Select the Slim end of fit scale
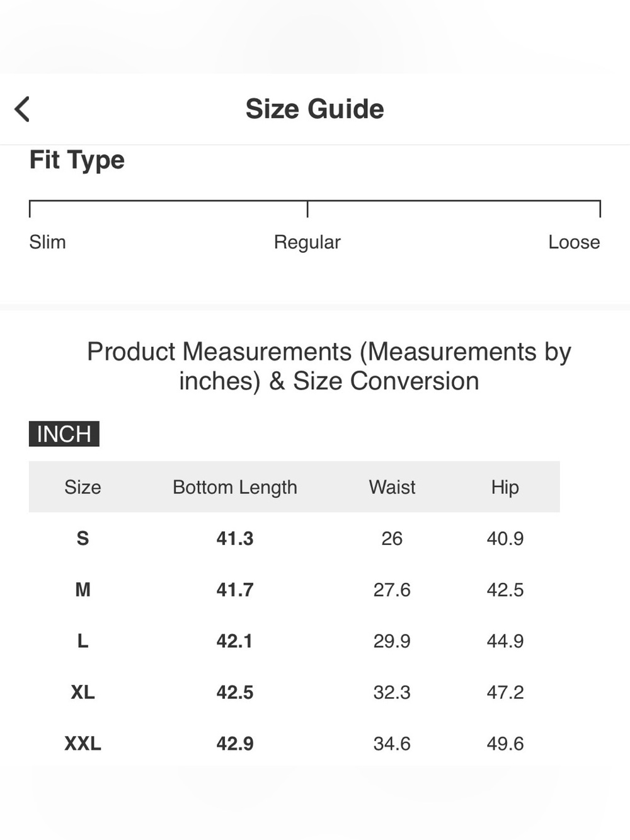630x840 pixels. coord(47,242)
